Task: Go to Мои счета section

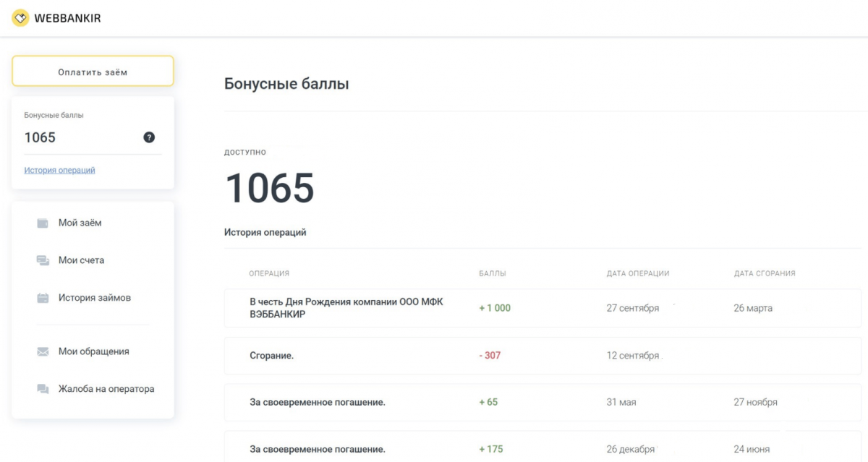Action: pos(81,260)
